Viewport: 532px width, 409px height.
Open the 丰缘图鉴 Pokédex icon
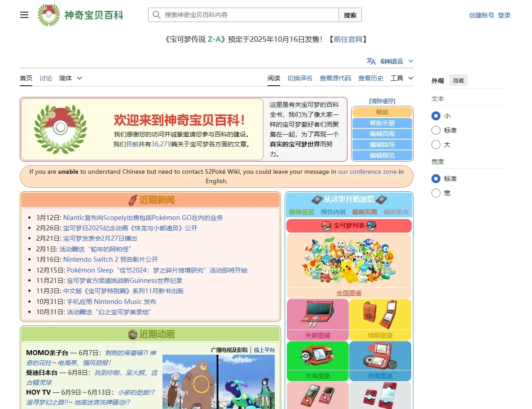point(317,356)
